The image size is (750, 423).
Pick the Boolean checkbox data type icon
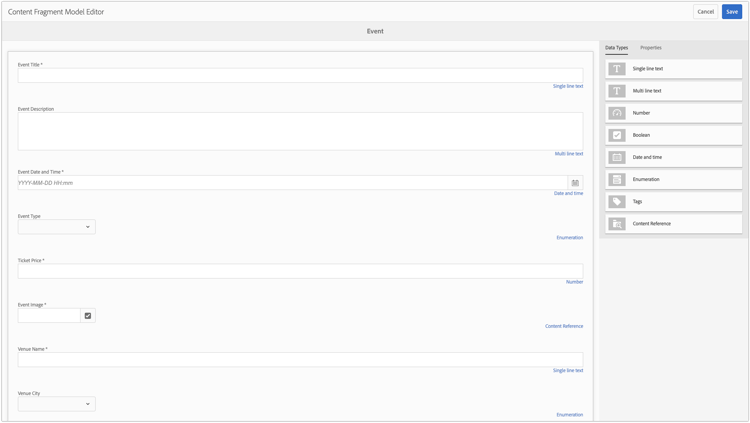[617, 135]
